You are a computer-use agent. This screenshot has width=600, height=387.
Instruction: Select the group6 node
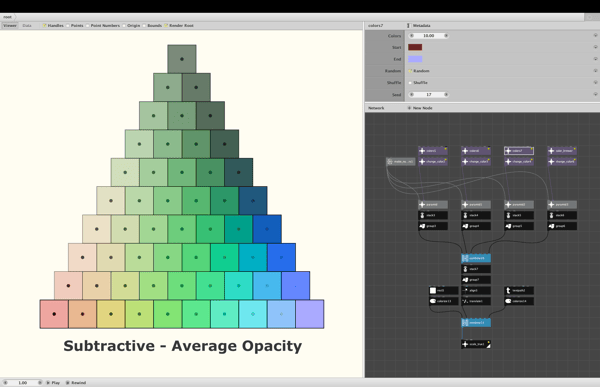(x=562, y=226)
